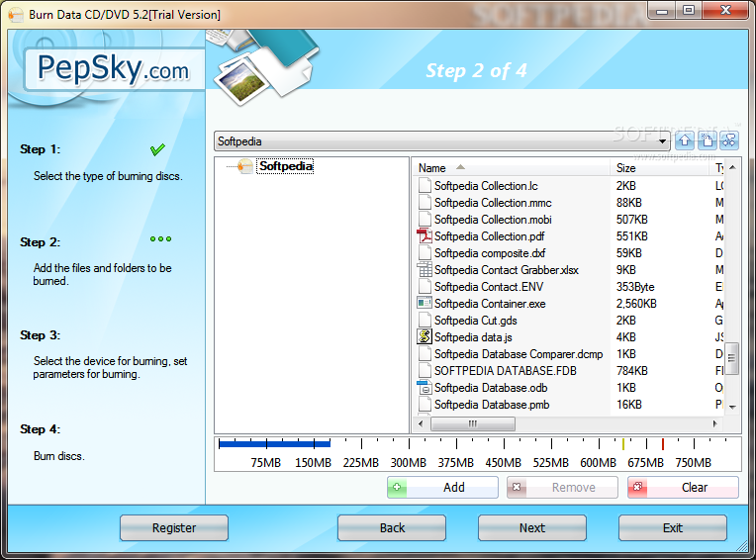Image resolution: width=756 pixels, height=560 pixels.
Task: Click the horizontal scrollbar thumb of file list
Action: 473,423
